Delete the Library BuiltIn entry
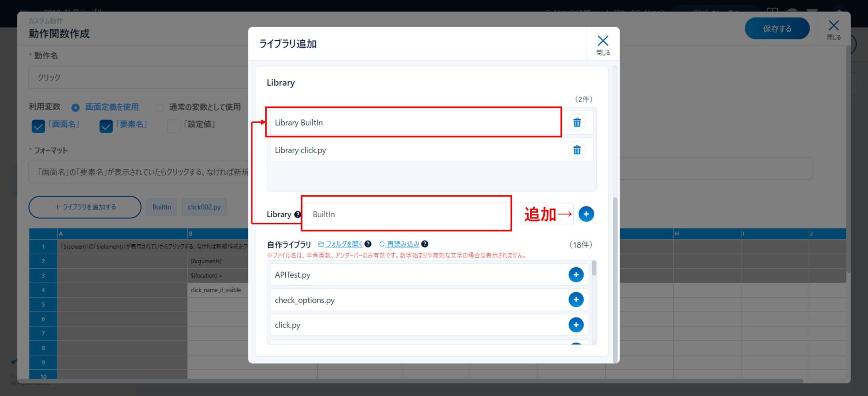 tap(577, 122)
